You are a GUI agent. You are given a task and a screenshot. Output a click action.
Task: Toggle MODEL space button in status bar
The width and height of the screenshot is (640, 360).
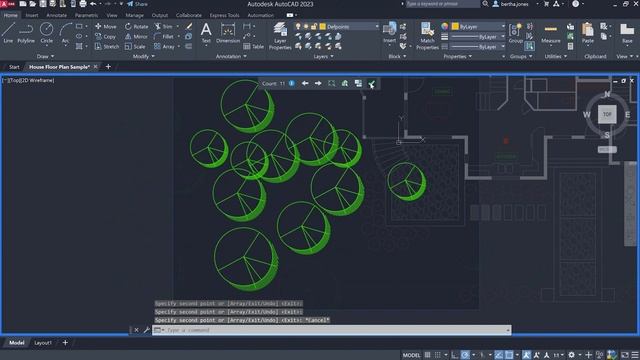(x=411, y=355)
